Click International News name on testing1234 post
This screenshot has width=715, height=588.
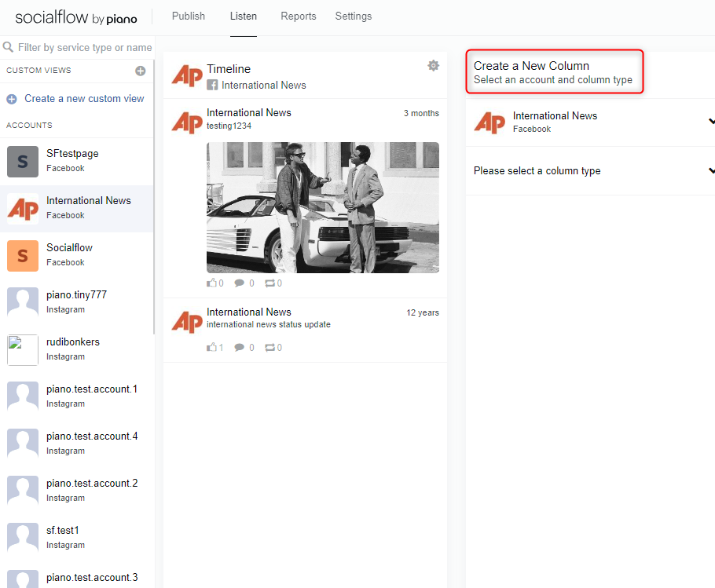[248, 112]
